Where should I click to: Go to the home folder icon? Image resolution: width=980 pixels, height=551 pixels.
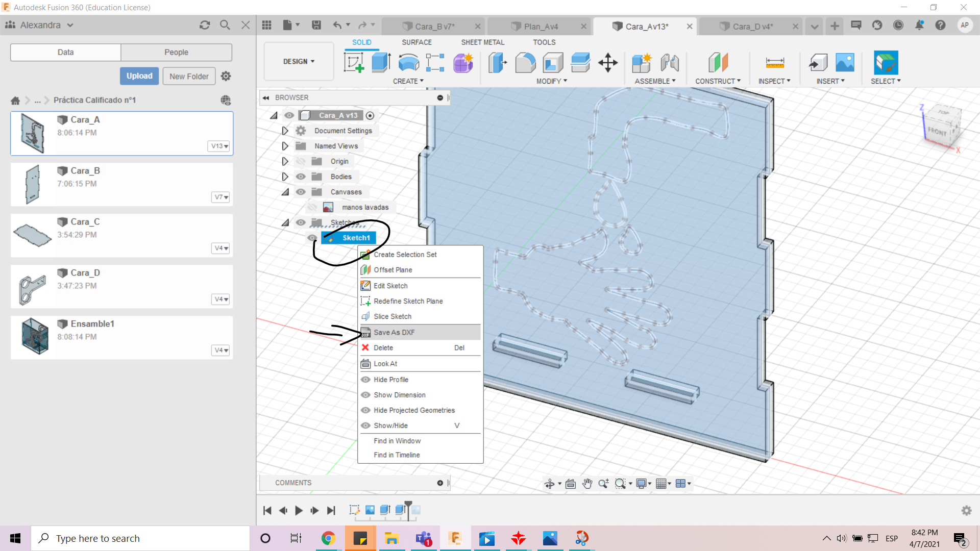click(15, 100)
